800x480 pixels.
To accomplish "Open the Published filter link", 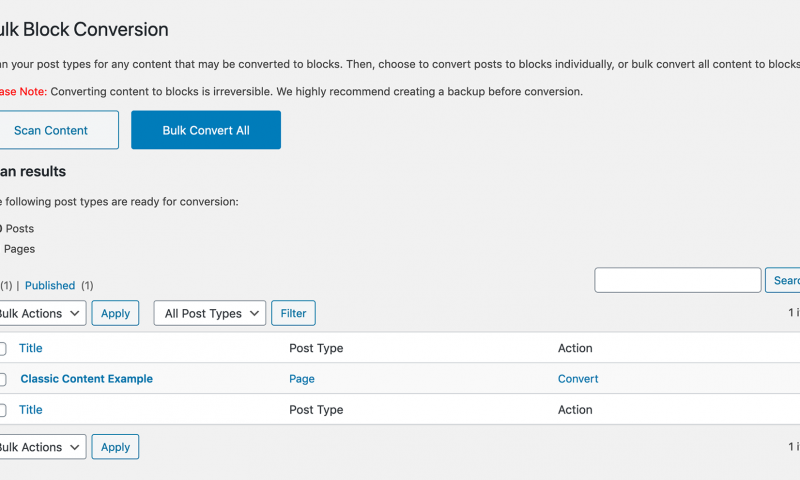I will (x=50, y=286).
